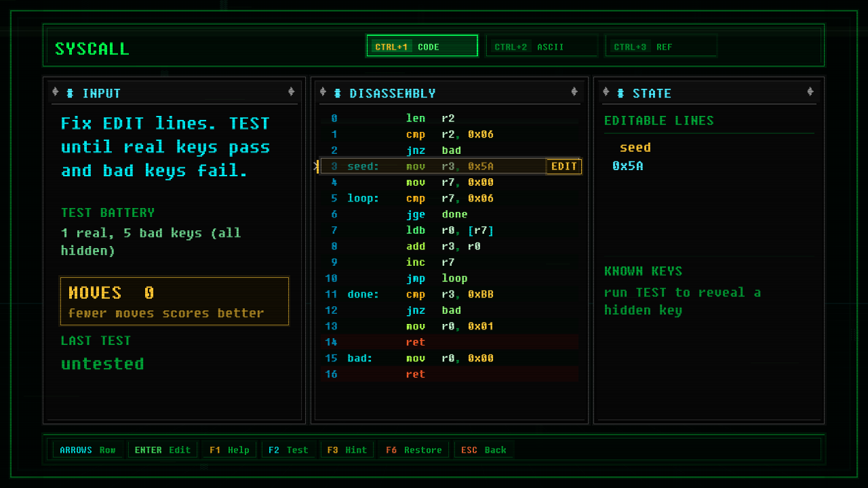The width and height of the screenshot is (868, 488).
Task: Click STATE panel right diamond icon
Action: (810, 92)
